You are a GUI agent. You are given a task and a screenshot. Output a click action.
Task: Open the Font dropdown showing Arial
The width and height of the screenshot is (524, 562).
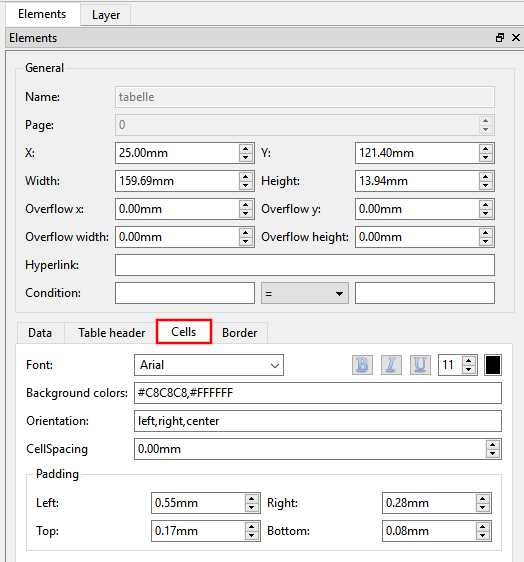coord(209,365)
